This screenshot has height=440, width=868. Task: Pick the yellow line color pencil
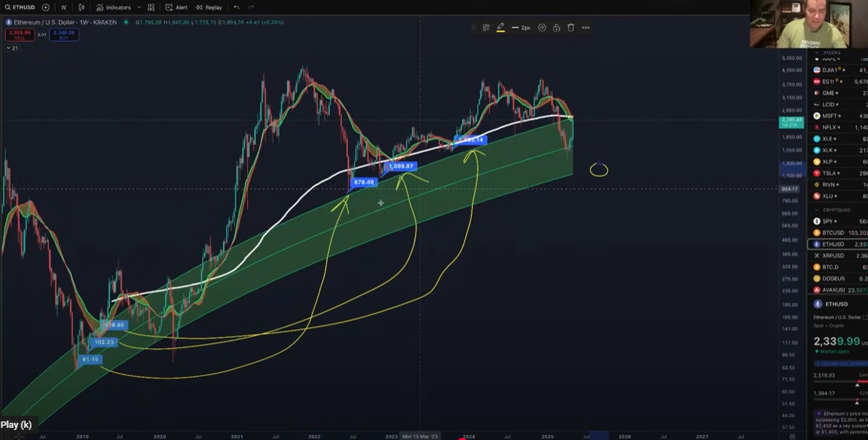click(x=500, y=28)
